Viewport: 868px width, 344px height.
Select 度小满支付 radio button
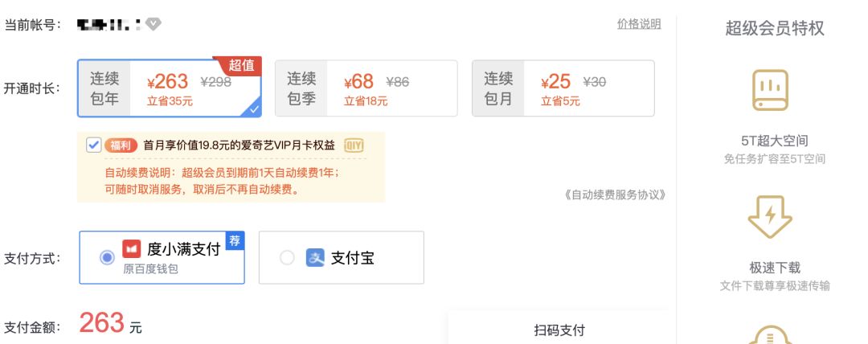(106, 258)
